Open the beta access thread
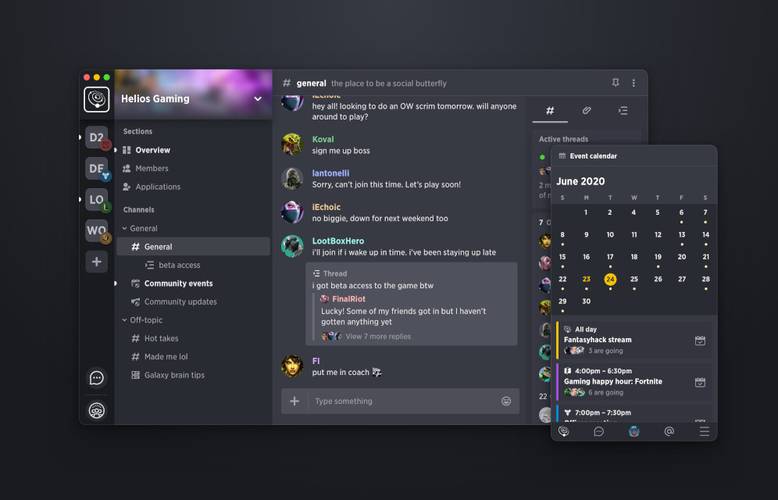The width and height of the screenshot is (778, 500). point(173,265)
